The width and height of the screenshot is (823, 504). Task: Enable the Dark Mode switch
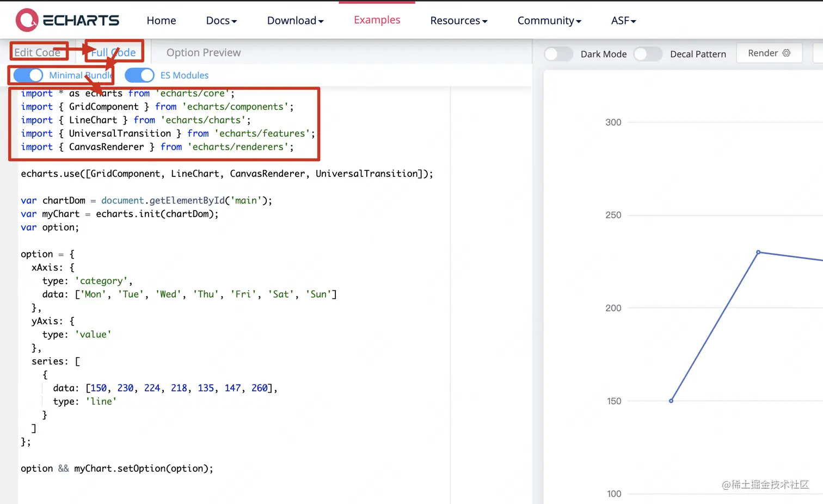click(558, 54)
